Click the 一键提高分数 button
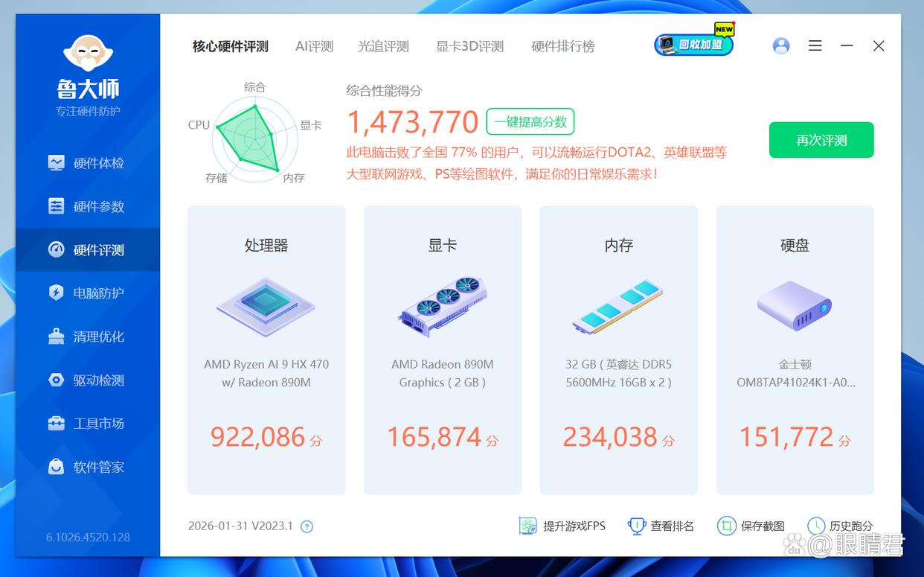 pos(530,121)
